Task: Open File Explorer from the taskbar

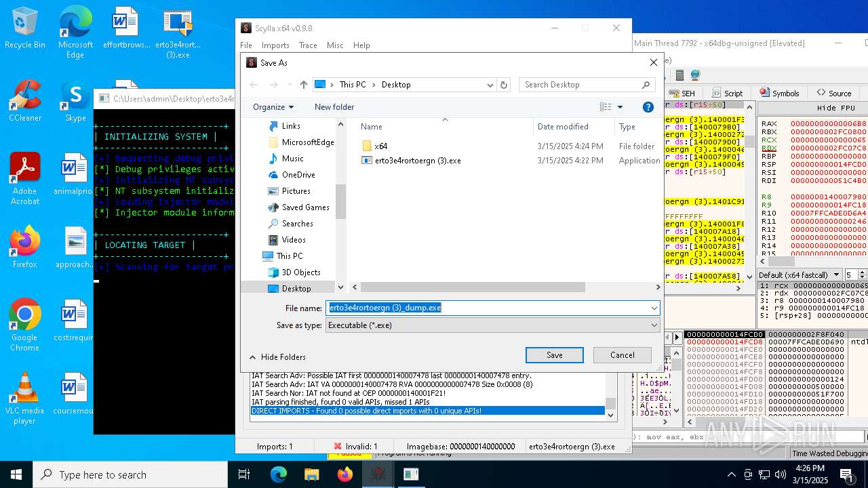Action: point(311,474)
